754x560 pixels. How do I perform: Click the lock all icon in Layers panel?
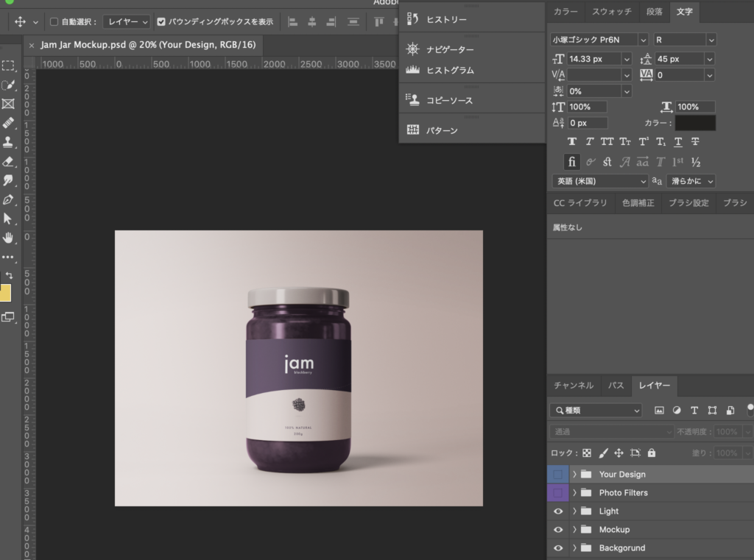coord(651,453)
